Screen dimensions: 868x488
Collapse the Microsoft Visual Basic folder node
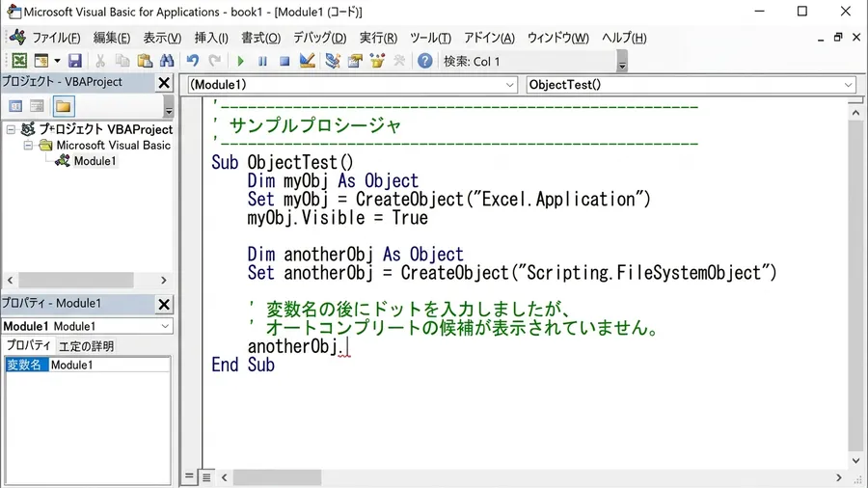(28, 146)
